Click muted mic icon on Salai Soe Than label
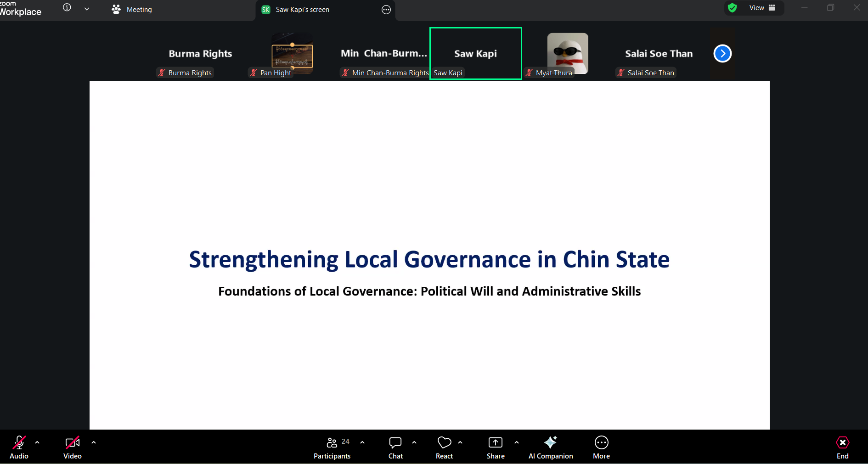The image size is (868, 464). [x=621, y=73]
